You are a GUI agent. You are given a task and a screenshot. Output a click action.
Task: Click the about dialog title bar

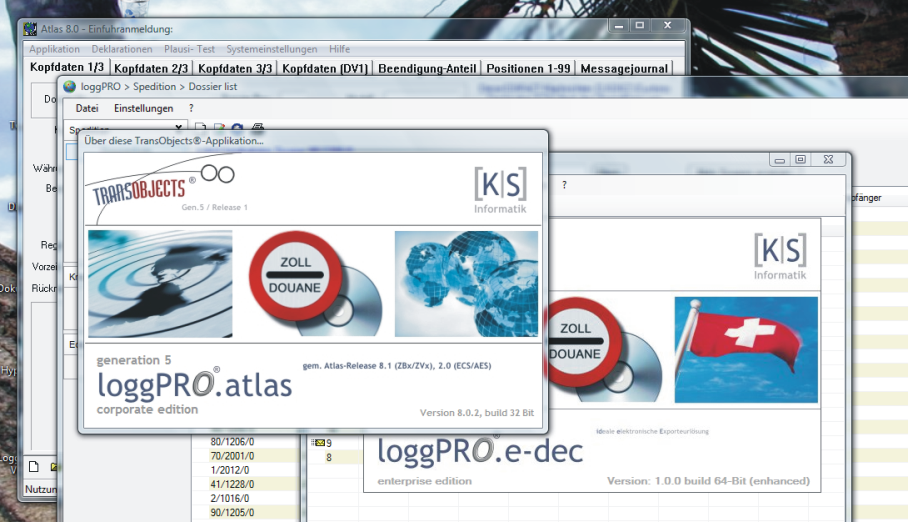313,141
